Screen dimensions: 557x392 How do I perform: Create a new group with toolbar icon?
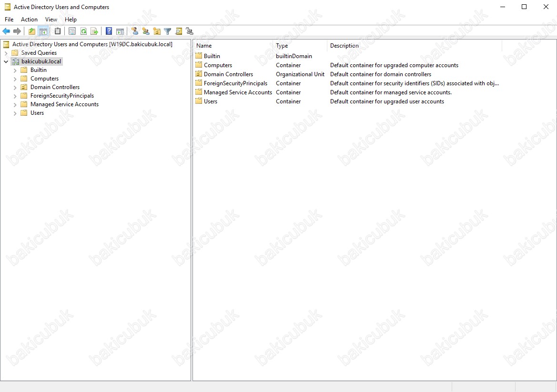tap(146, 31)
